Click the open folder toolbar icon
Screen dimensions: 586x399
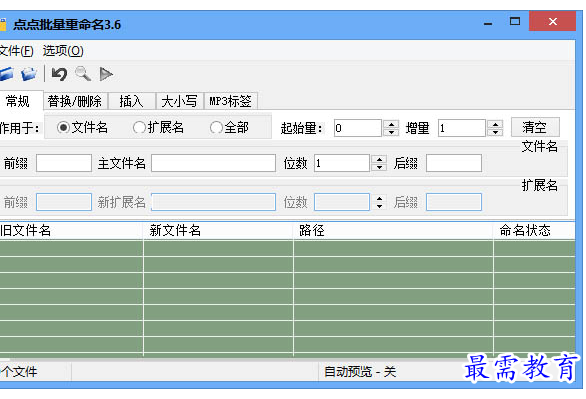29,74
